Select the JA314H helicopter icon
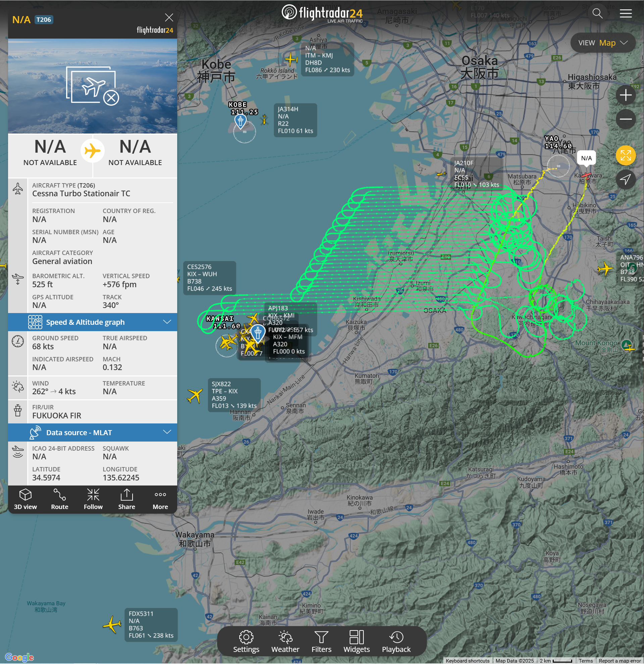 [x=264, y=119]
